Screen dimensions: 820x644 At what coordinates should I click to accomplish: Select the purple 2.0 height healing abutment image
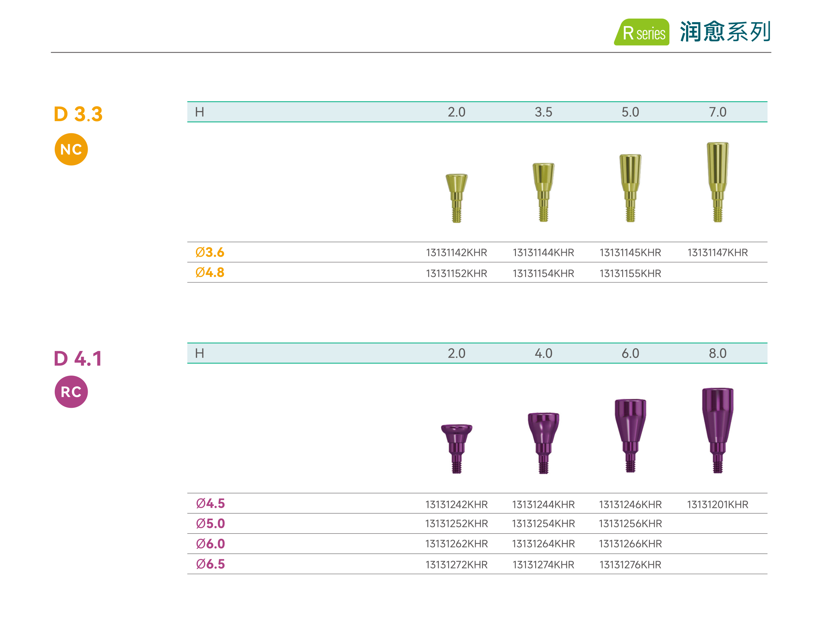[456, 448]
